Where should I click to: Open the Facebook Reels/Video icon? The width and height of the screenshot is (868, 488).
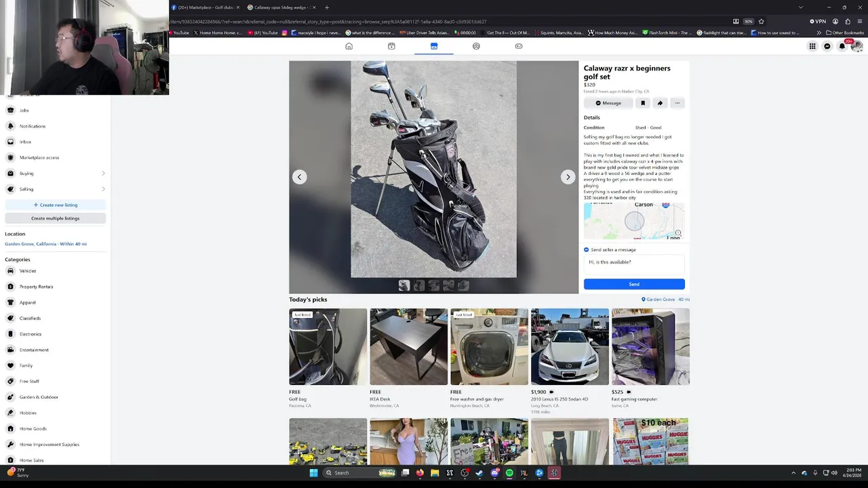(x=391, y=46)
